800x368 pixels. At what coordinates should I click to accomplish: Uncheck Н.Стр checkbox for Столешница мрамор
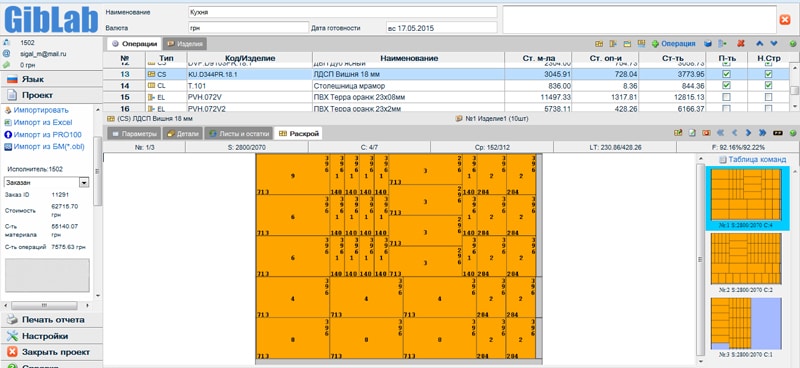[x=768, y=86]
